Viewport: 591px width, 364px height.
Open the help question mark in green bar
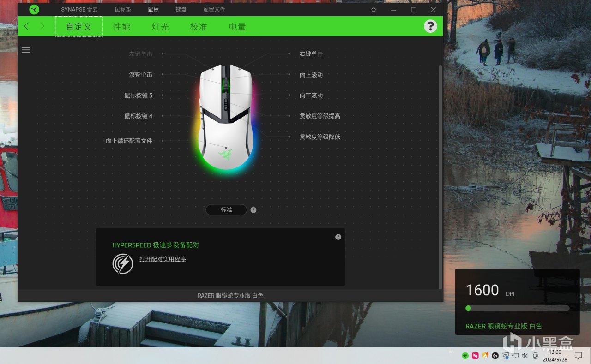click(430, 26)
